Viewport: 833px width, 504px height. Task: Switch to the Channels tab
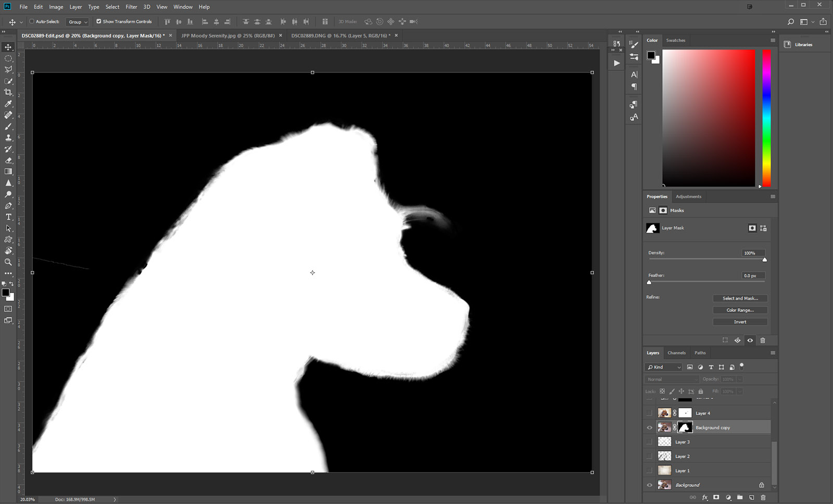[676, 352]
